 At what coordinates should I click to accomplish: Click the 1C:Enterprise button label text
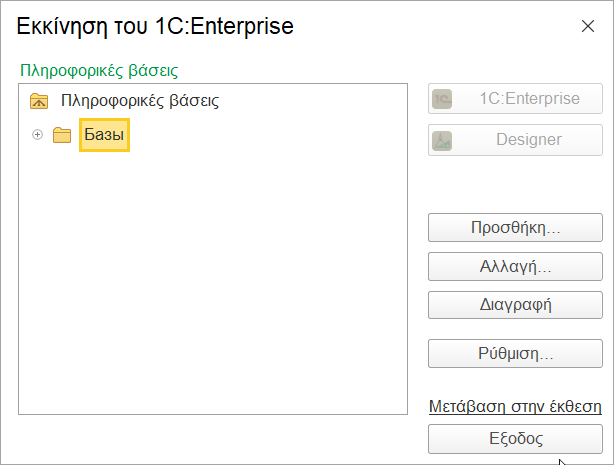(x=529, y=99)
